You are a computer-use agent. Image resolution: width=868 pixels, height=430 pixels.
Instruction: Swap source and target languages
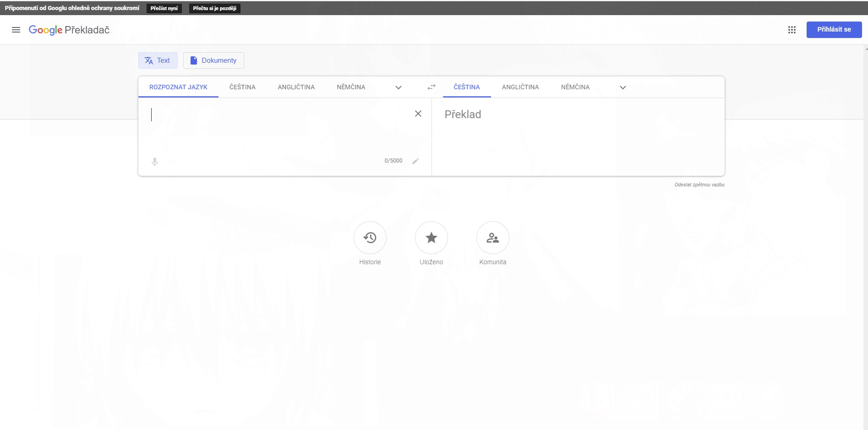click(431, 87)
